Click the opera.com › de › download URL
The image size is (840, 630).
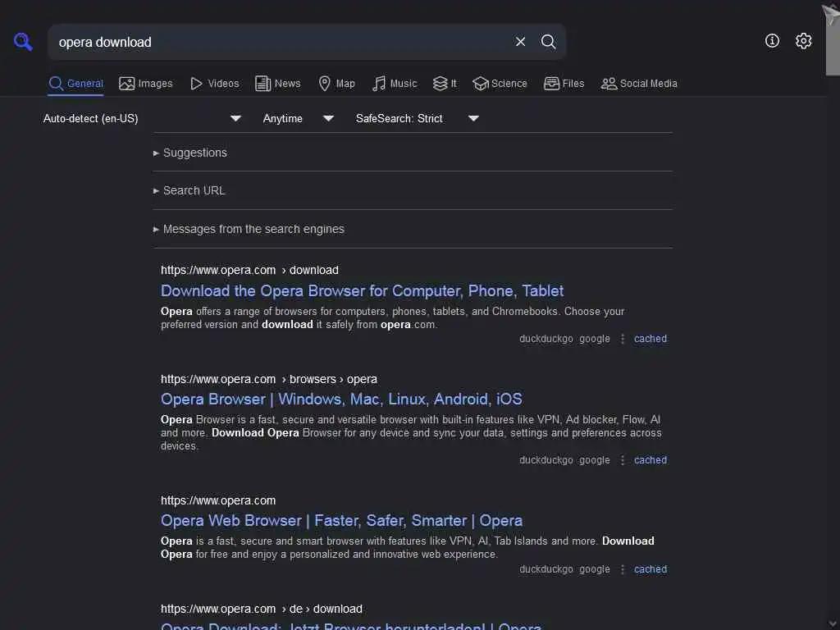[x=262, y=609]
